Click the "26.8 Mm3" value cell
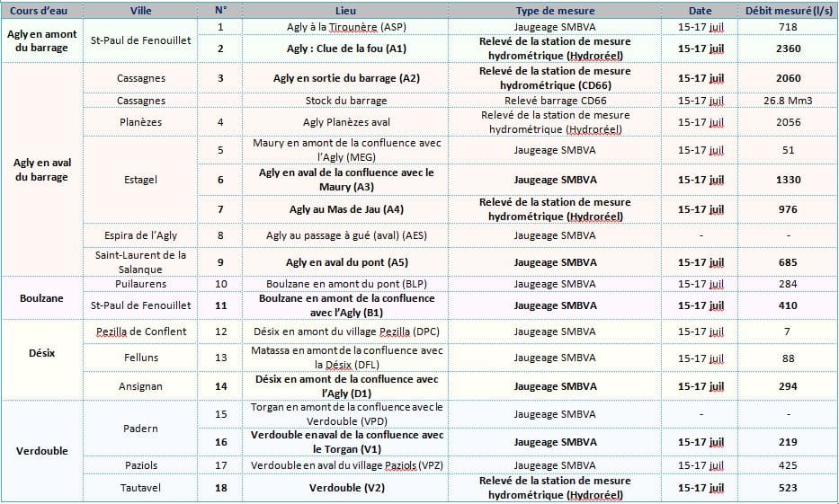This screenshot has width=839, height=504. [788, 101]
